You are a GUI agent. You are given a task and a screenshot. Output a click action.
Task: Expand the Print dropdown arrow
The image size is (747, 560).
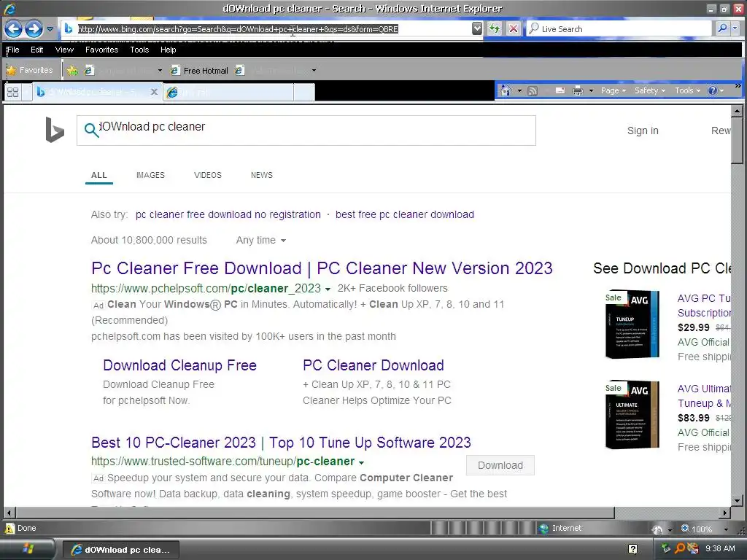coord(591,90)
